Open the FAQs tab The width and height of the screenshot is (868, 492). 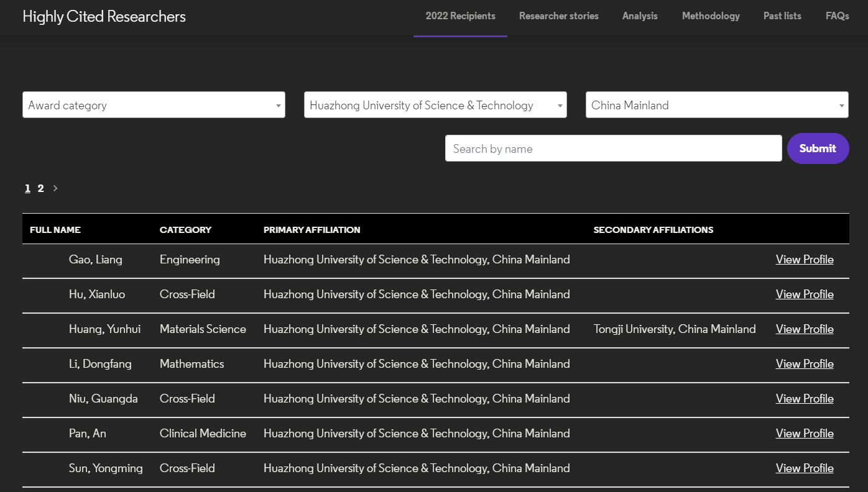pyautogui.click(x=837, y=16)
